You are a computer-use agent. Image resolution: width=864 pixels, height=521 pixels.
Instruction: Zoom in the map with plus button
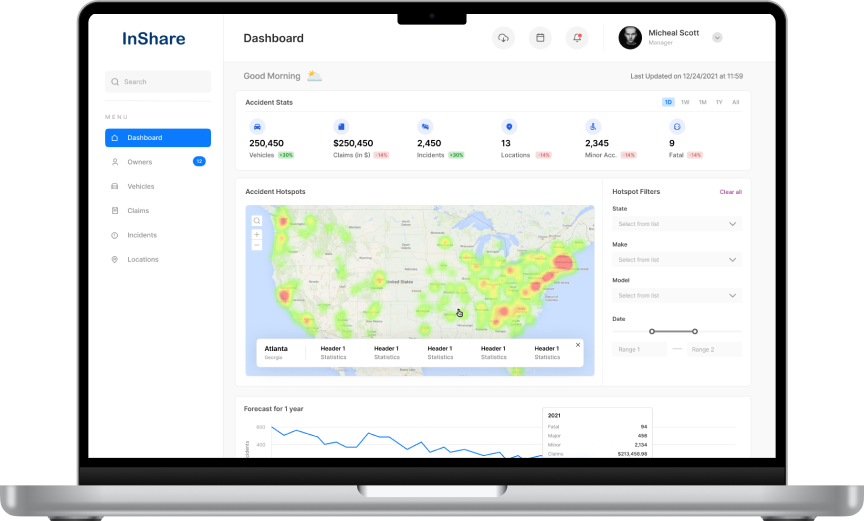(x=257, y=235)
